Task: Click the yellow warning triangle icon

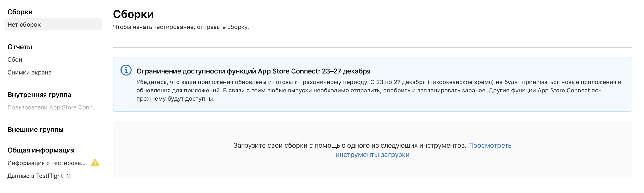Action: (x=95, y=163)
